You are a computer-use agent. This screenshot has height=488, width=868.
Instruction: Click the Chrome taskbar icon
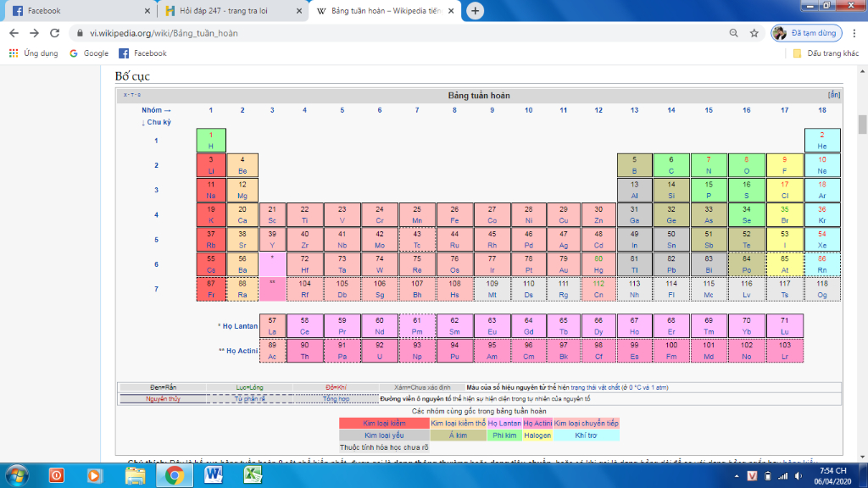174,475
